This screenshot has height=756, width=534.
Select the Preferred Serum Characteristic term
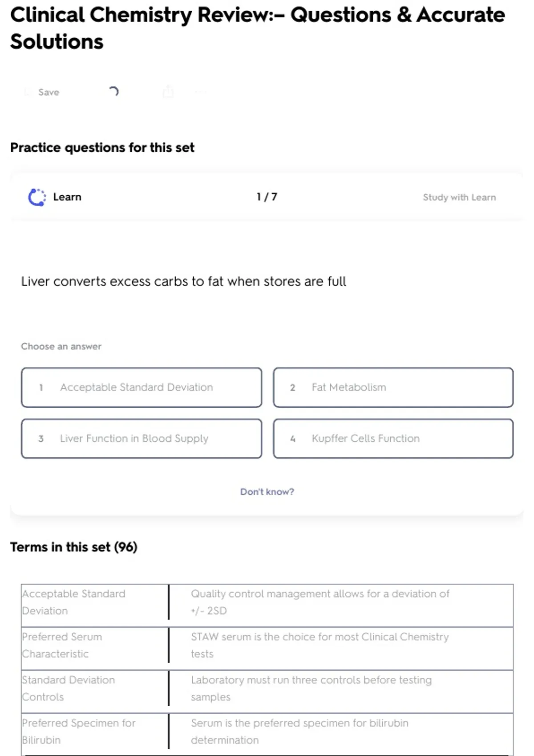tap(62, 645)
